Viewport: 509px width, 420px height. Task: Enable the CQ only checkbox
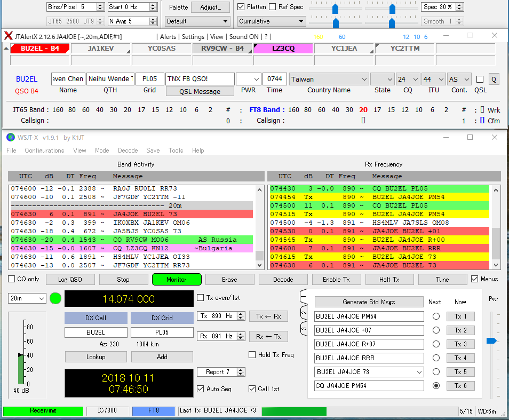click(x=12, y=279)
